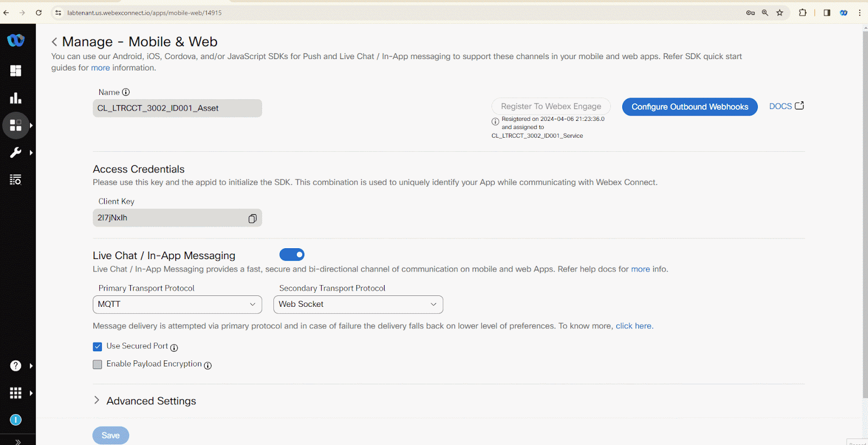Expand Advanced Settings section

coord(145,401)
